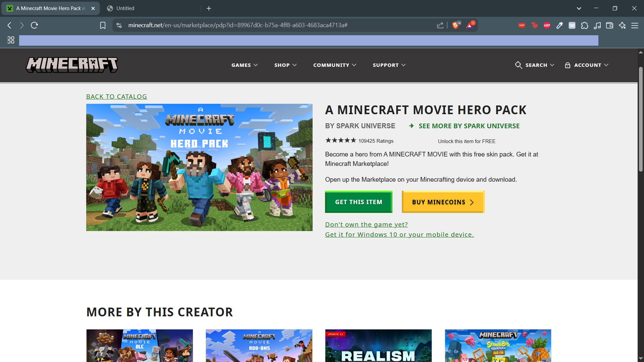Open the red Tp extension icon
644x362 pixels.
[534, 25]
